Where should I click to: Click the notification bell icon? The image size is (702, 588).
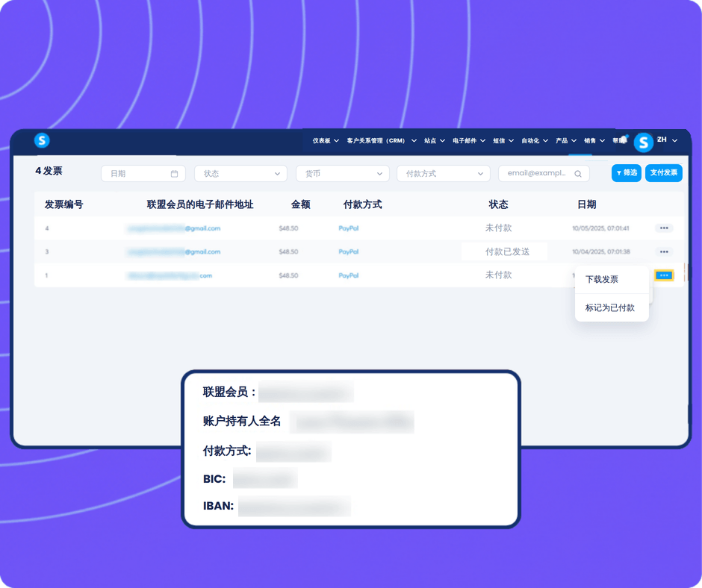pyautogui.click(x=623, y=140)
